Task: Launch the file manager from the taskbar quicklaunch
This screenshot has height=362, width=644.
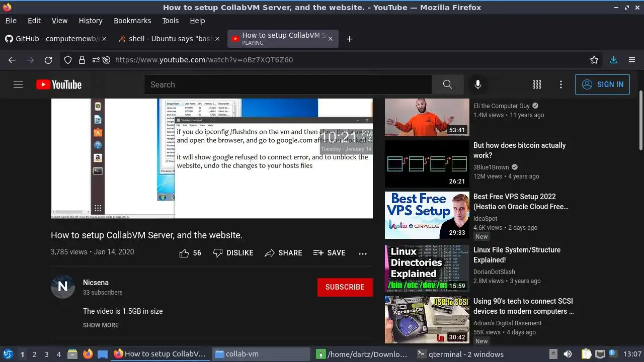Action: [x=72, y=354]
